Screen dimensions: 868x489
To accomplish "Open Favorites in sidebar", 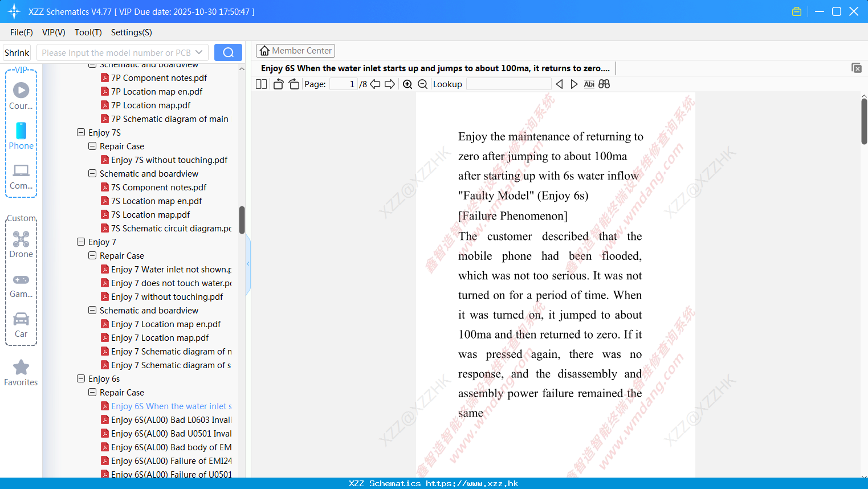I will tap(21, 373).
